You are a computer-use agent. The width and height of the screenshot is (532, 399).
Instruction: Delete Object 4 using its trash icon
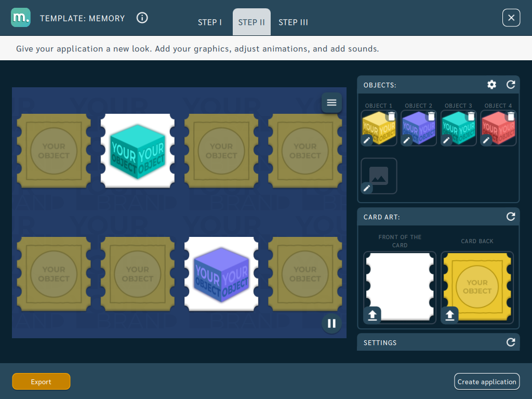pyautogui.click(x=511, y=116)
